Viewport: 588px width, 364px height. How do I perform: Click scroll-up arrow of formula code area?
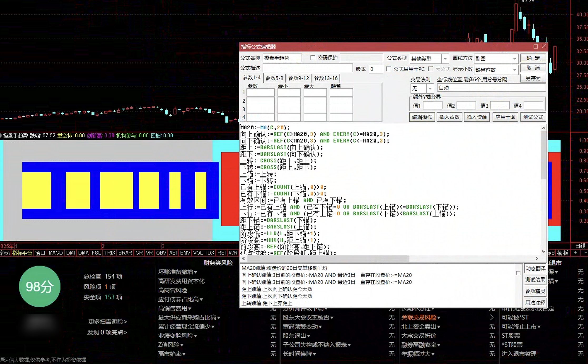click(x=544, y=128)
